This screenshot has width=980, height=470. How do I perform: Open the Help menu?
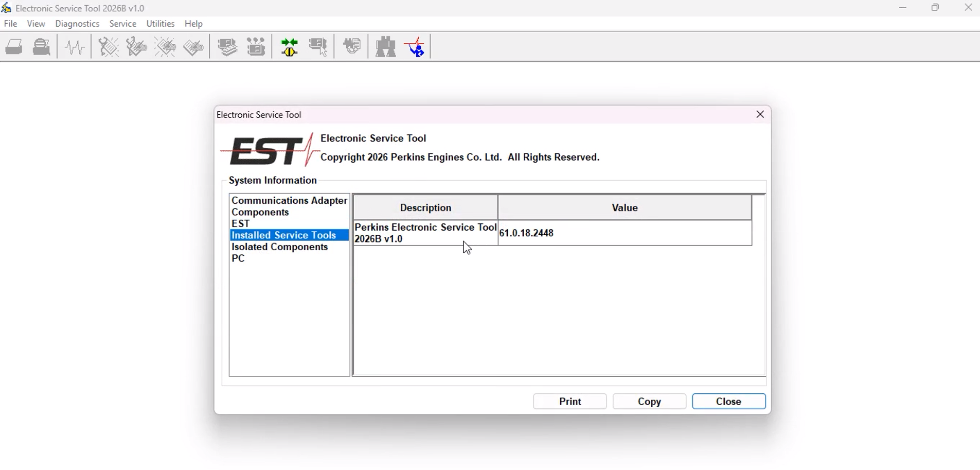pos(194,24)
